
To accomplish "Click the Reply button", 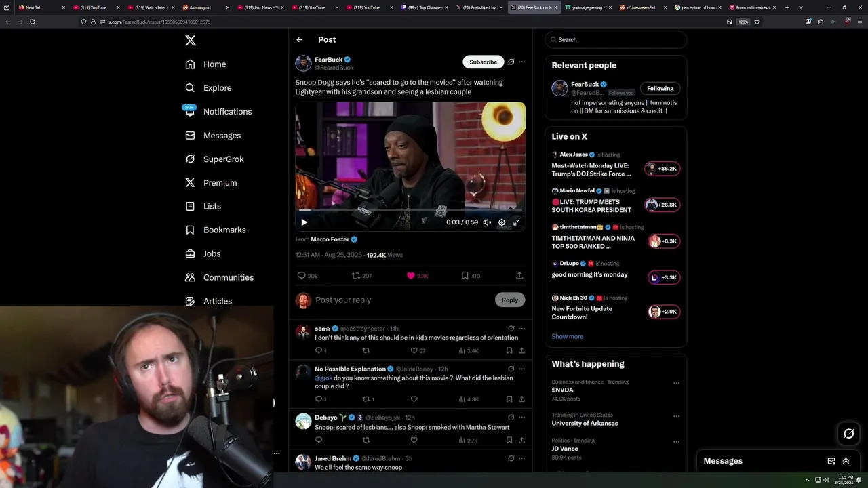I will (x=510, y=300).
